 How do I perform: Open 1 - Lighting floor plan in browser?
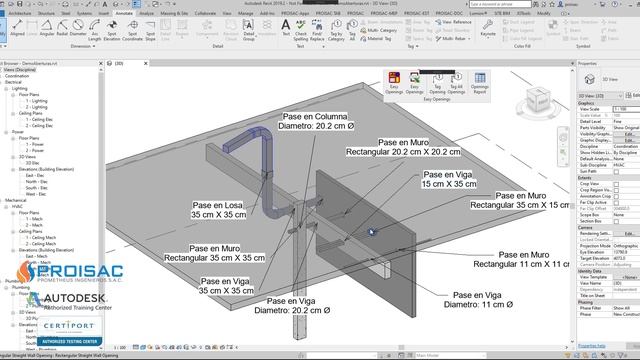point(37,101)
